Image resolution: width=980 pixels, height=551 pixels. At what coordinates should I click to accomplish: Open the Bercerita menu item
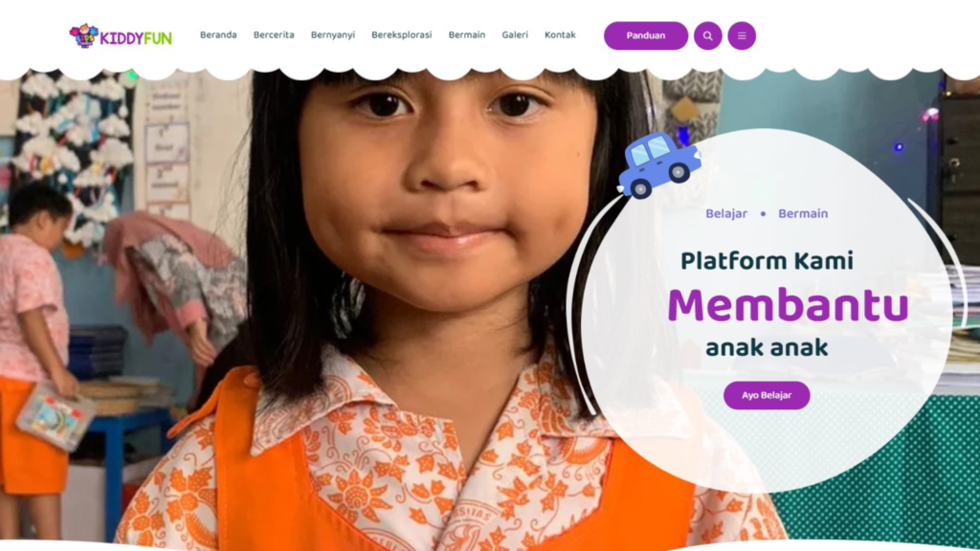pyautogui.click(x=274, y=35)
